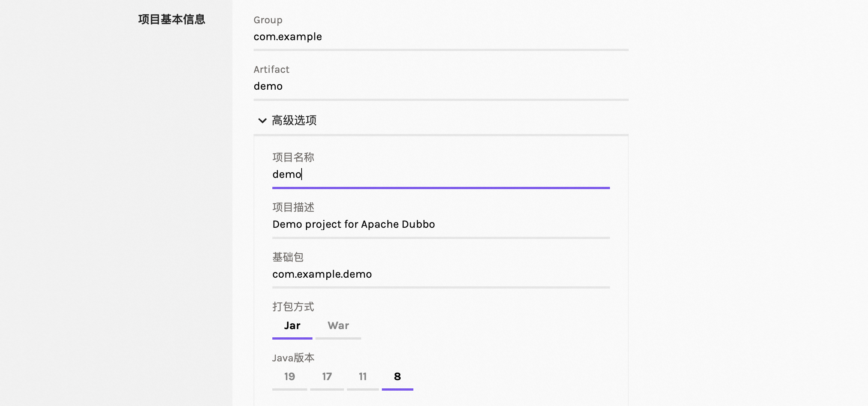This screenshot has width=868, height=406.
Task: Click Demo project for Apache Dubbo text
Action: tap(353, 224)
